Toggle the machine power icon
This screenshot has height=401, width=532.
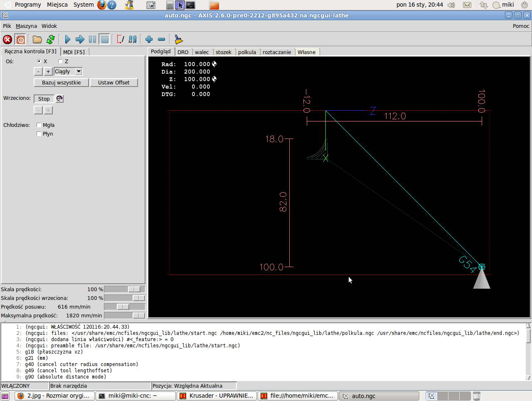click(20, 40)
